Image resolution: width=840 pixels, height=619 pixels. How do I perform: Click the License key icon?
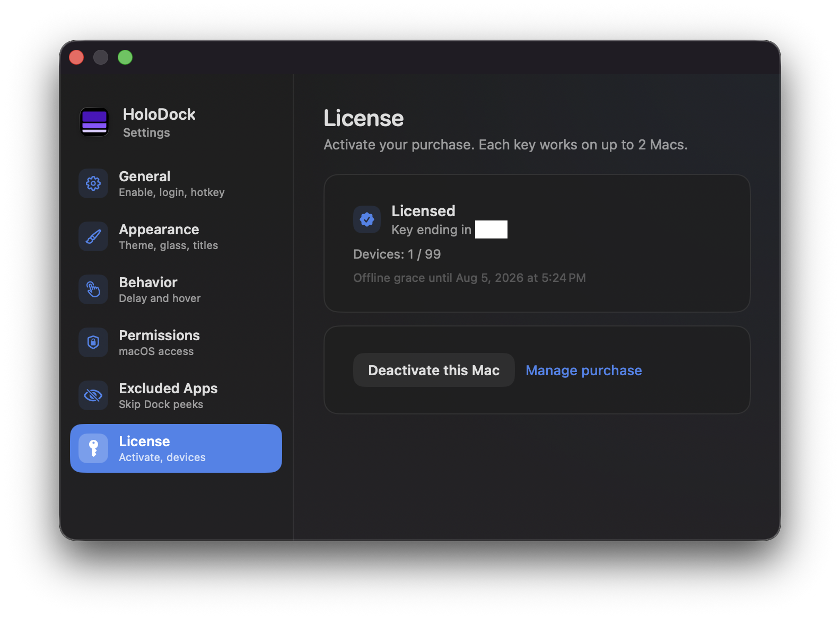[93, 448]
